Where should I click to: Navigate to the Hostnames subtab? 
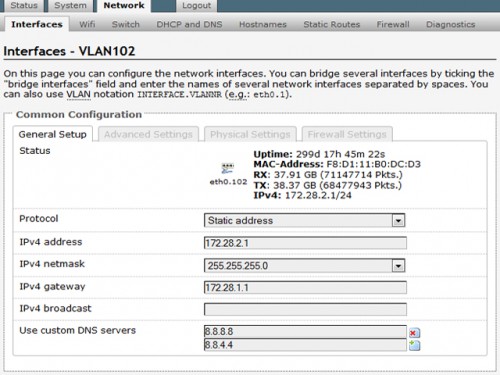point(263,24)
